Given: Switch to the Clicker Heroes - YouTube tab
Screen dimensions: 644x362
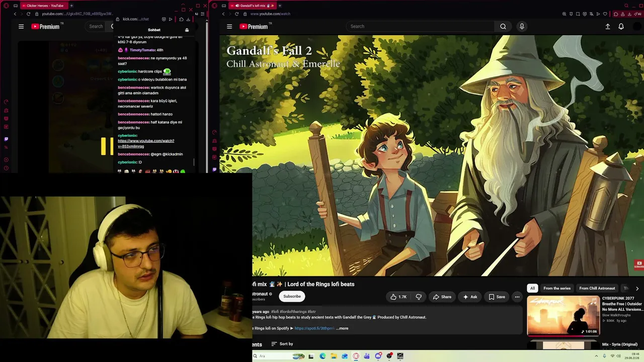Looking at the screenshot, I should click(x=44, y=6).
